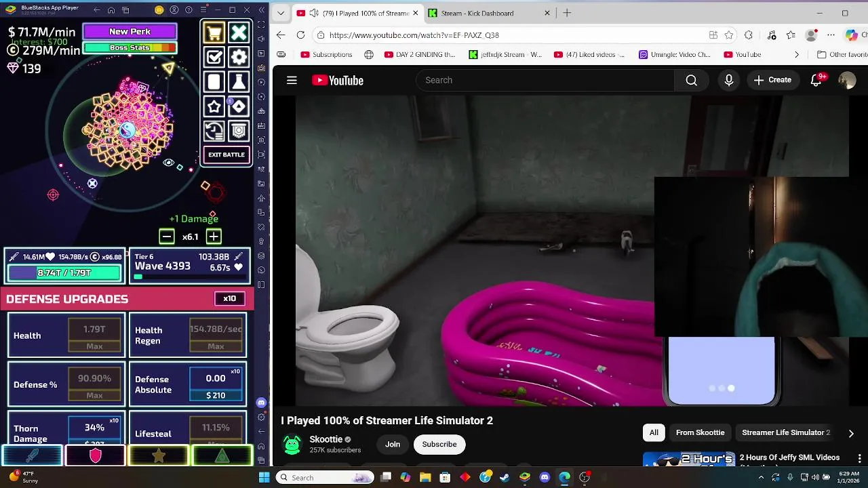Open BlueStacks help question icon
Viewport: 868px width, 488px height.
(x=189, y=10)
